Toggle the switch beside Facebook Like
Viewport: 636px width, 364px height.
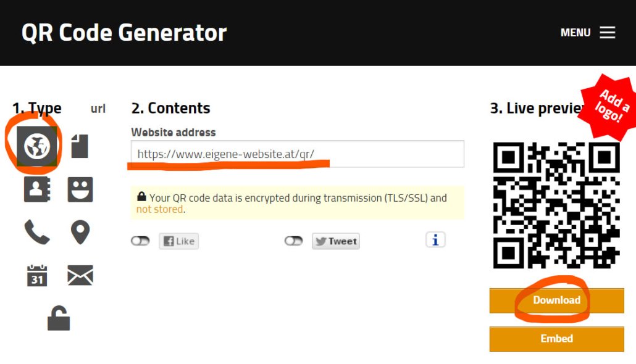pos(140,241)
